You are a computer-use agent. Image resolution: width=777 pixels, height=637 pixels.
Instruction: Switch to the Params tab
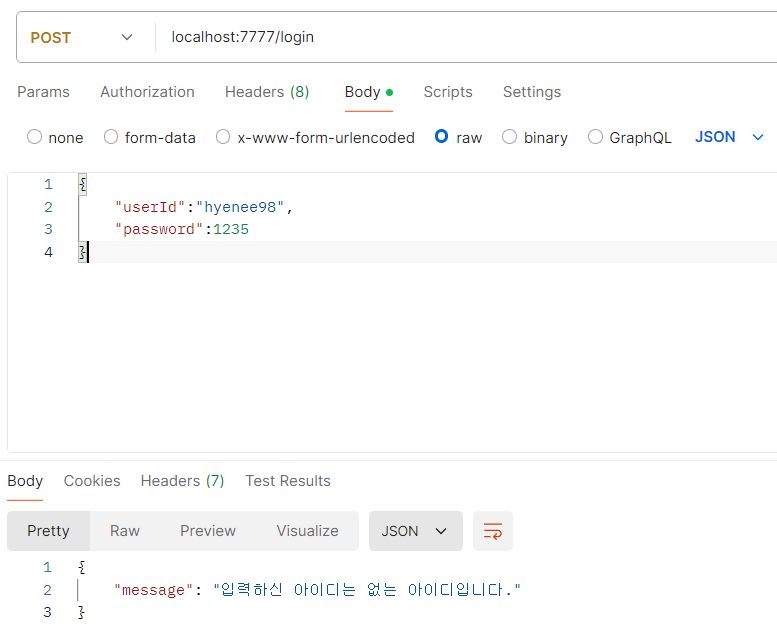pos(43,92)
